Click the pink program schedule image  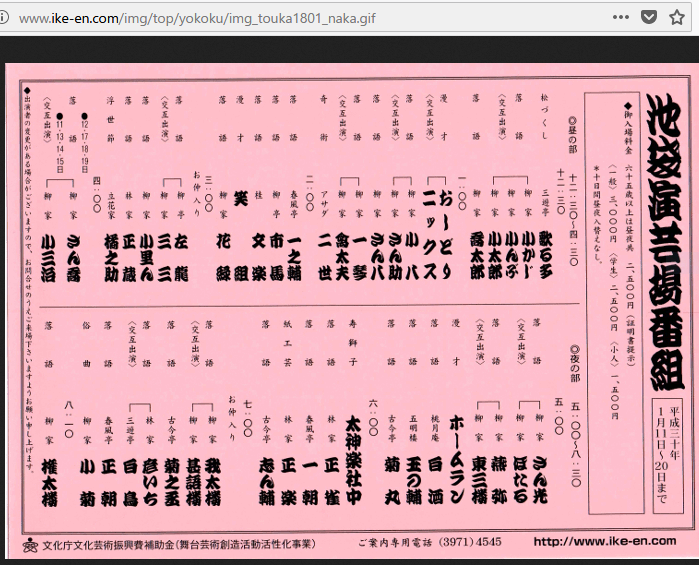coord(350,310)
